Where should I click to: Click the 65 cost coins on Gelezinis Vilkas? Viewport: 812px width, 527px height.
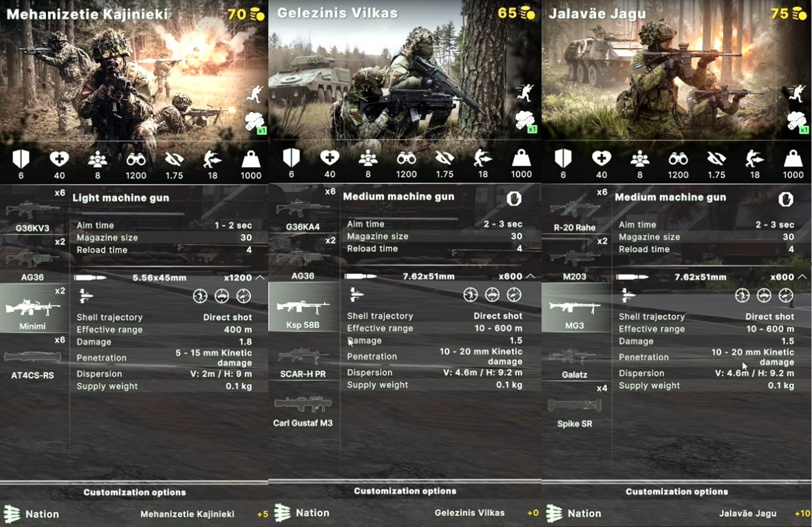517,13
